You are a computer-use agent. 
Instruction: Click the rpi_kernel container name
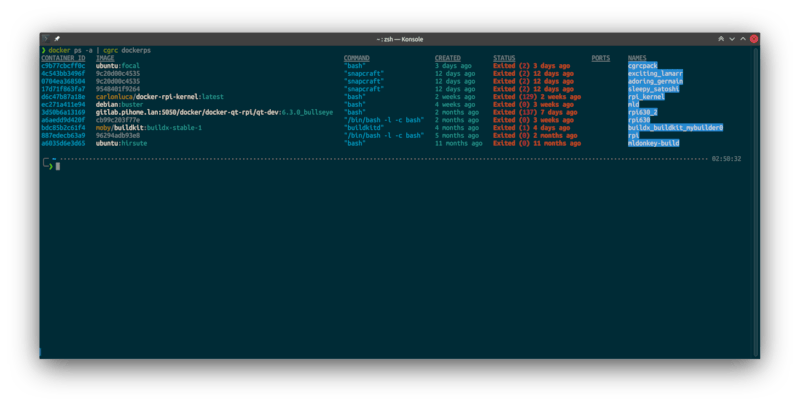pyautogui.click(x=646, y=97)
